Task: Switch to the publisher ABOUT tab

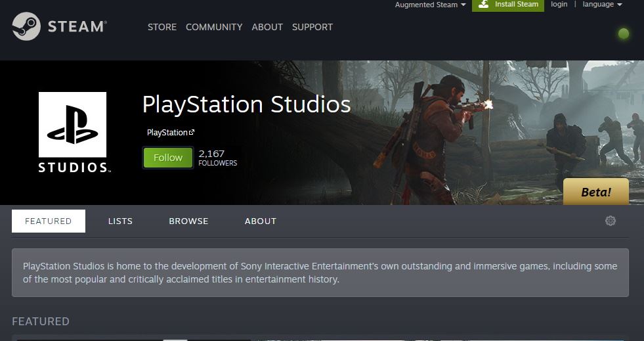Action: click(x=261, y=221)
